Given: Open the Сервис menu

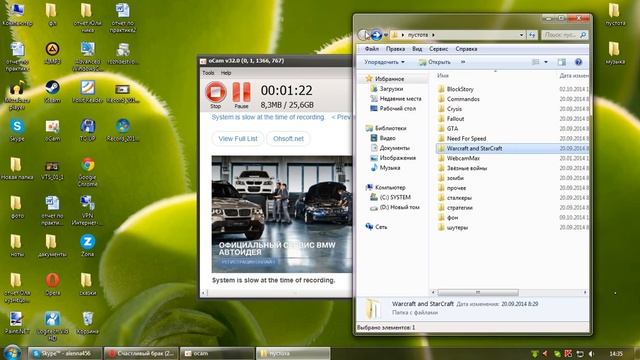Looking at the screenshot, I should coord(438,49).
